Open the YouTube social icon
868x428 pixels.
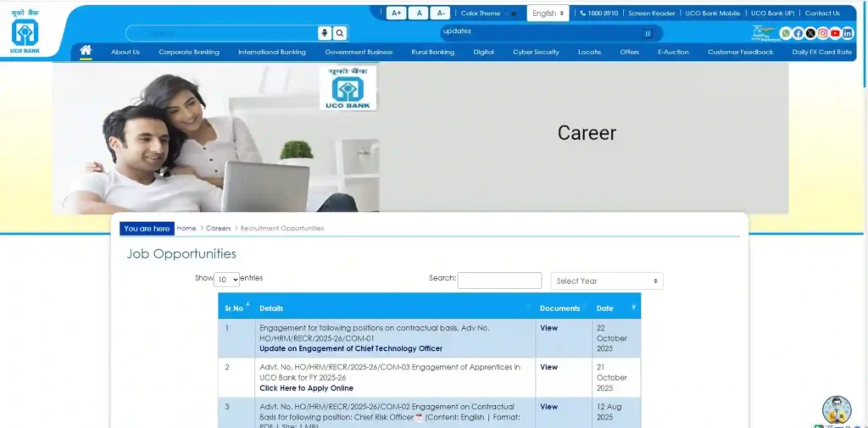tap(836, 33)
